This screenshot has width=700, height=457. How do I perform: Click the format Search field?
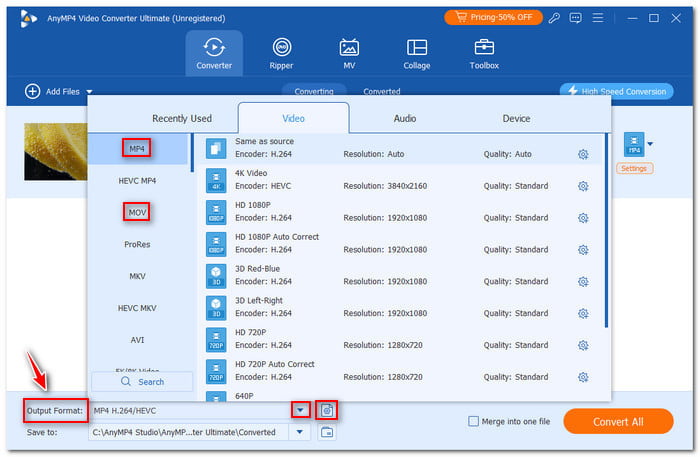pos(142,382)
